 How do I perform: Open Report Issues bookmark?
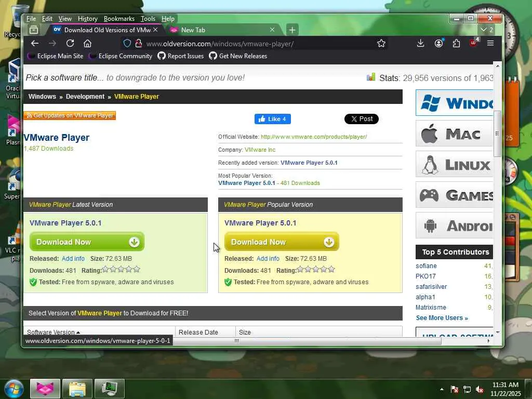180,56
